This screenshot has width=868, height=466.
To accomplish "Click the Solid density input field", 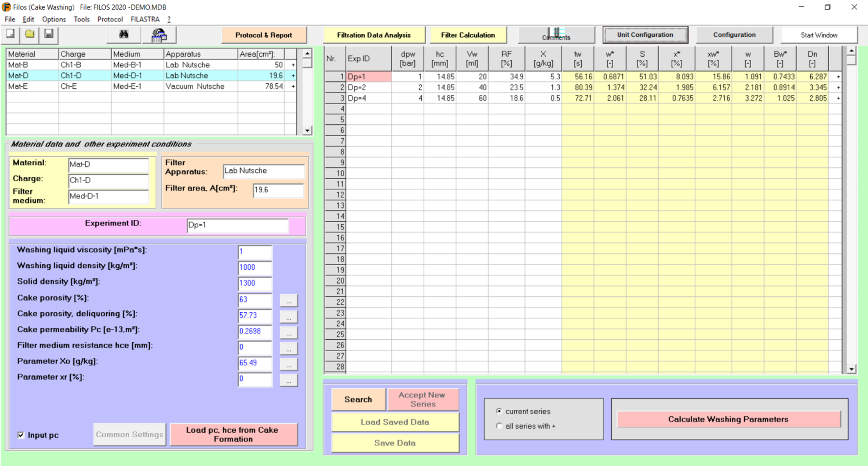I will click(x=254, y=283).
